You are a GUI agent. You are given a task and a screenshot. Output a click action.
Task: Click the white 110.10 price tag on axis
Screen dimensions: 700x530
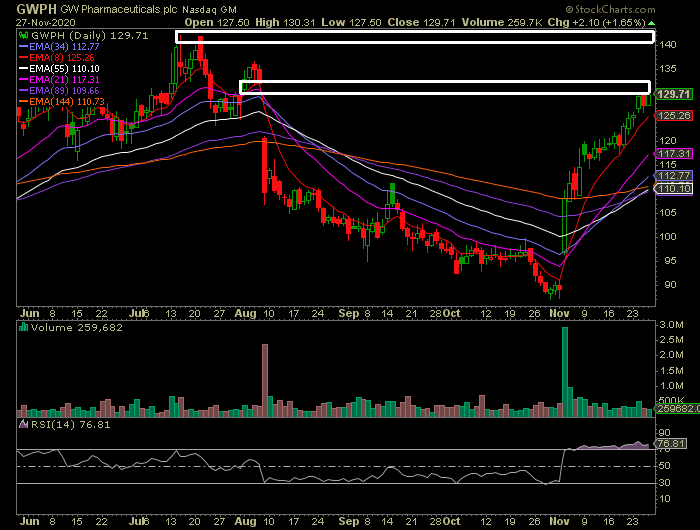674,189
